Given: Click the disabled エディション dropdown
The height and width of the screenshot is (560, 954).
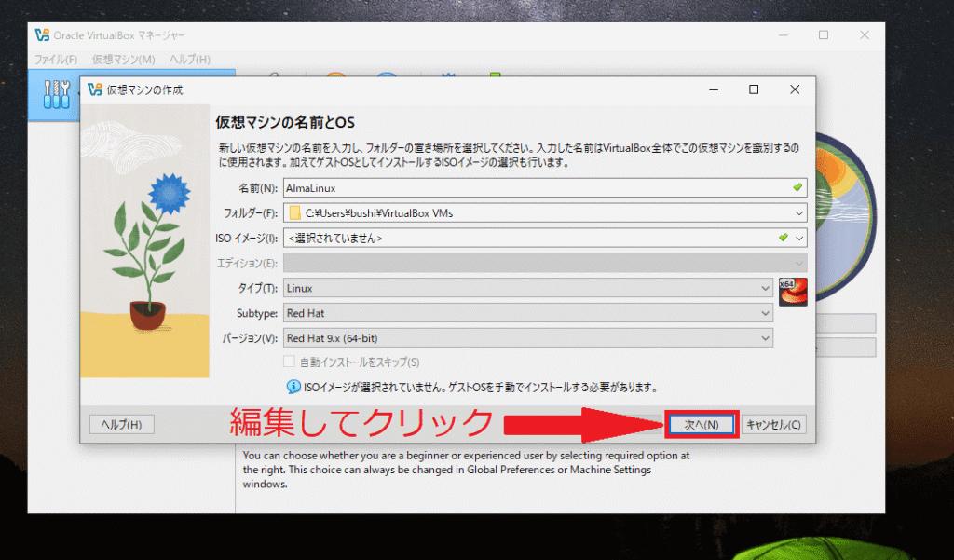Looking at the screenshot, I should coord(545,263).
